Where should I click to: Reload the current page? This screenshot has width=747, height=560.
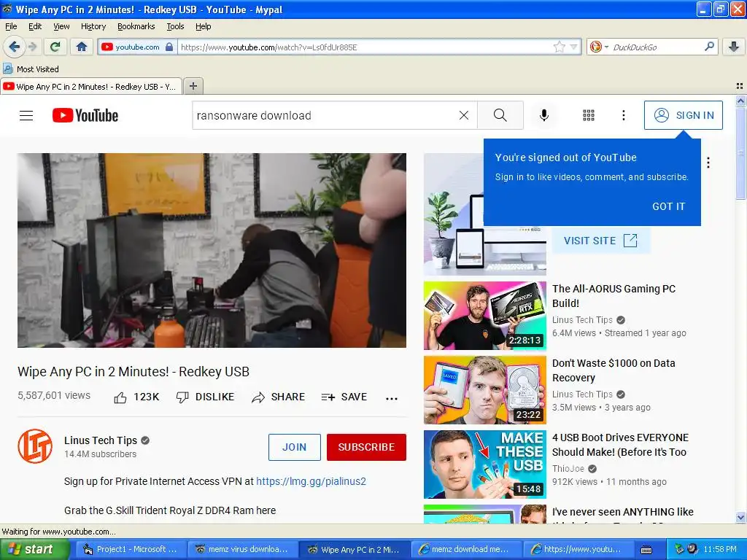(55, 47)
